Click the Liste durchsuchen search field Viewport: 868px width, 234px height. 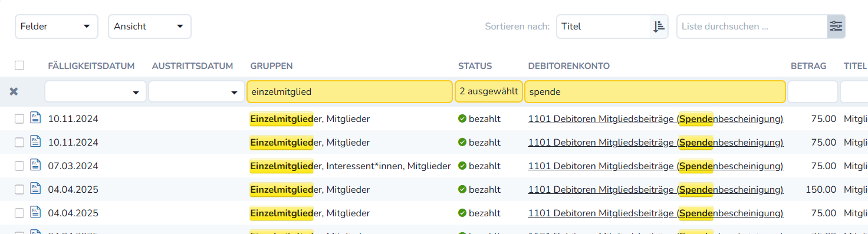tap(752, 27)
